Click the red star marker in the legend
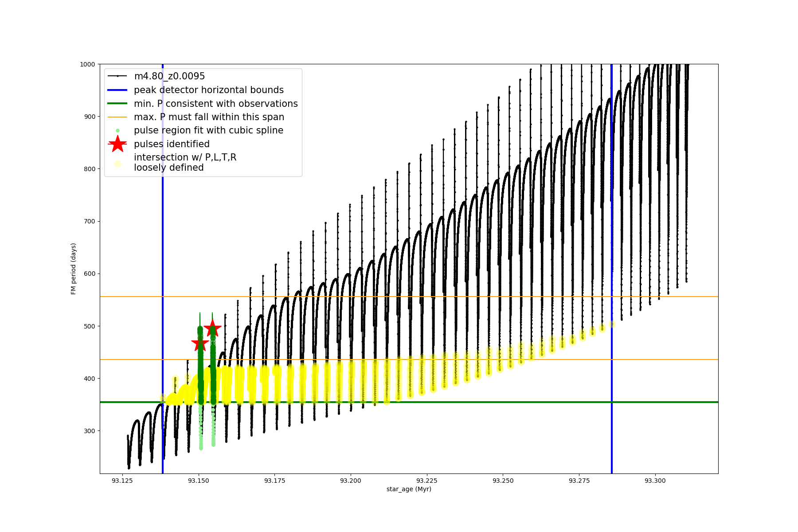The height and width of the screenshot is (532, 798). pyautogui.click(x=117, y=144)
